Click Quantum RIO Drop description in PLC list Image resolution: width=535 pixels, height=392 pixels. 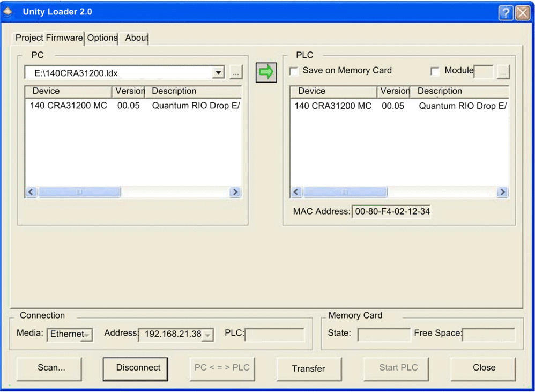pyautogui.click(x=463, y=106)
